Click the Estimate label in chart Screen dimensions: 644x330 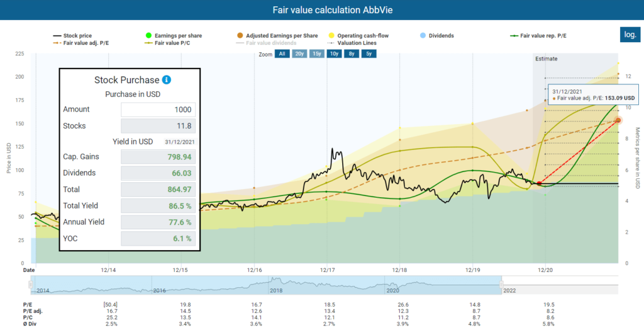click(x=547, y=59)
